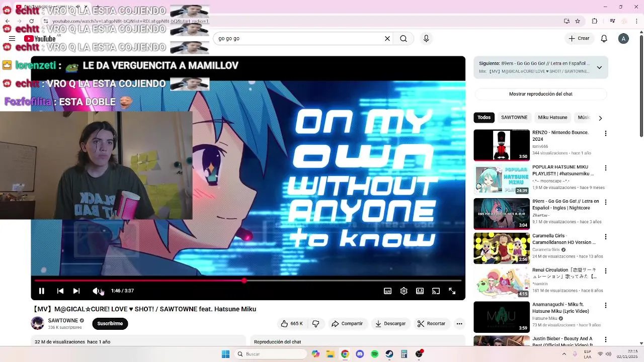
Task: Reload the browser page
Action: 32,21
